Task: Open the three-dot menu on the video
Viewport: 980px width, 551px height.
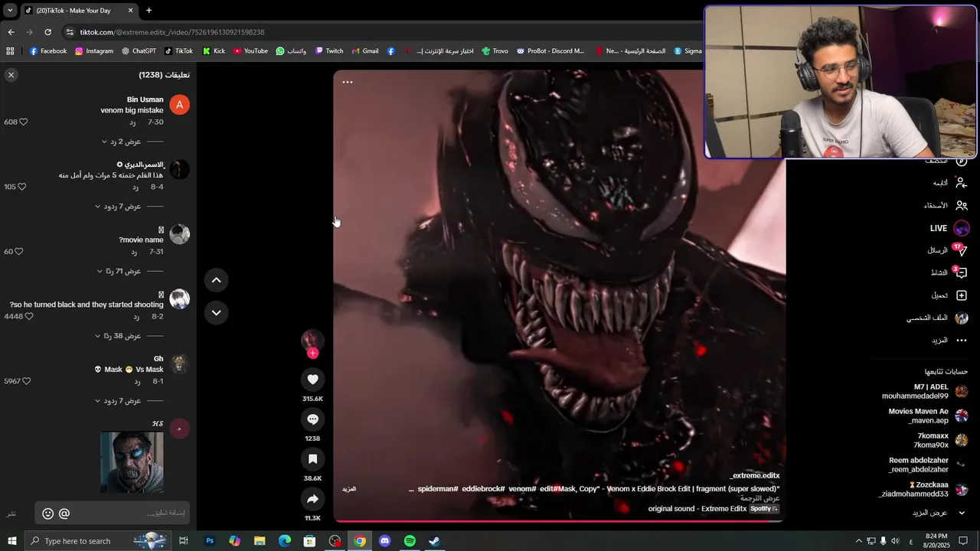Action: (x=348, y=82)
